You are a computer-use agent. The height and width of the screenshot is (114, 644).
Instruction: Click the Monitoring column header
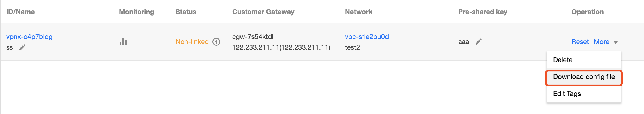(137, 12)
